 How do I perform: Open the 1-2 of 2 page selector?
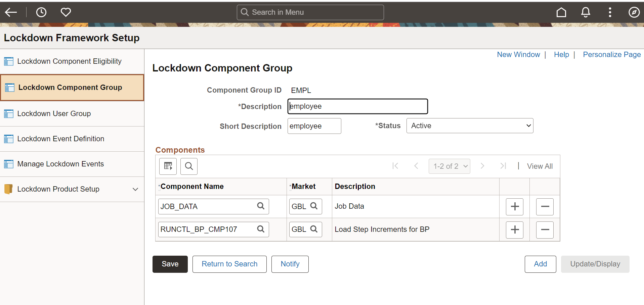point(449,166)
